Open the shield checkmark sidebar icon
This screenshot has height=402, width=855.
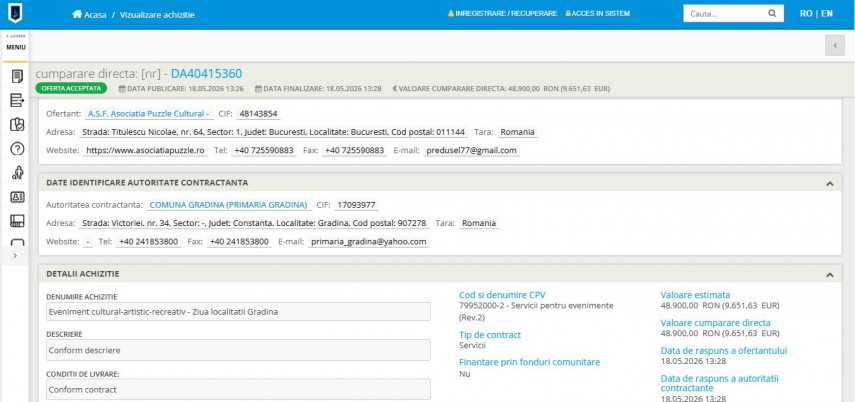(17, 124)
